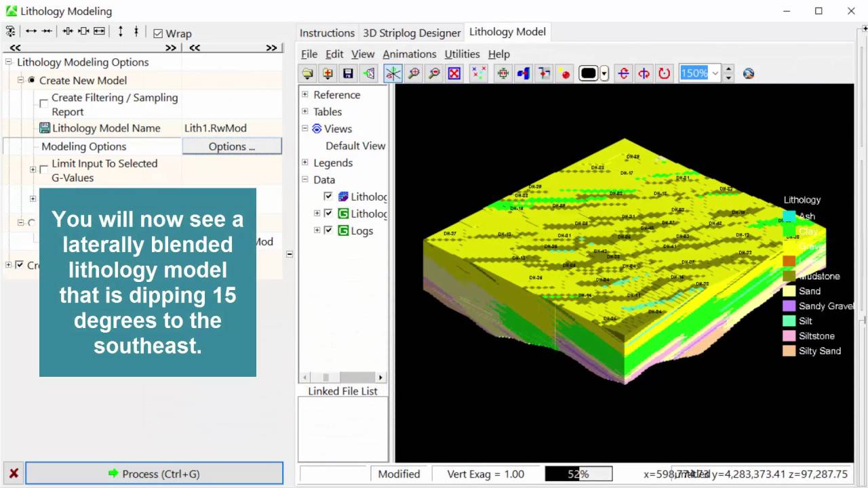Uncheck the Logs data layer checkbox

(328, 230)
